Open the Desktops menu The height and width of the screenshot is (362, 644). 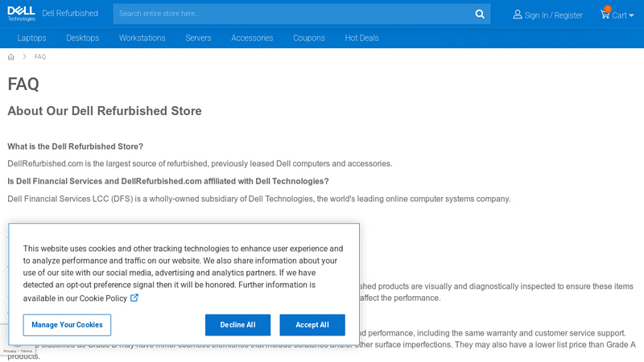(x=83, y=38)
